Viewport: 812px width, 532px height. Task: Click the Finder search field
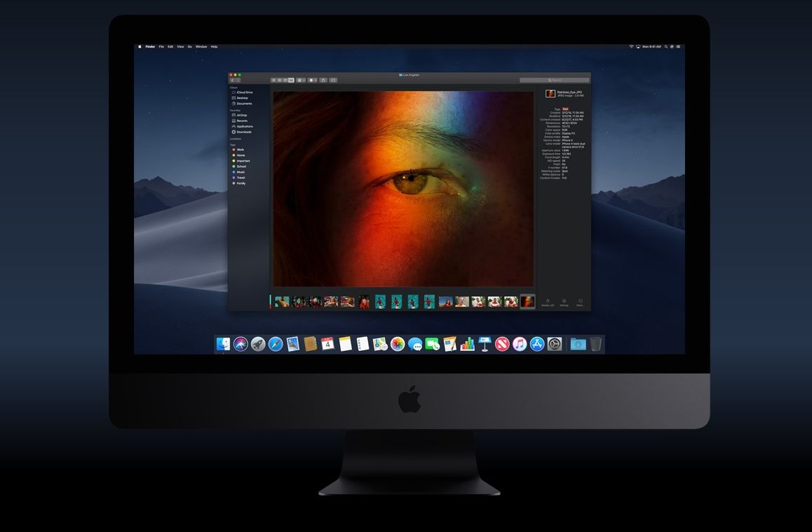point(554,80)
